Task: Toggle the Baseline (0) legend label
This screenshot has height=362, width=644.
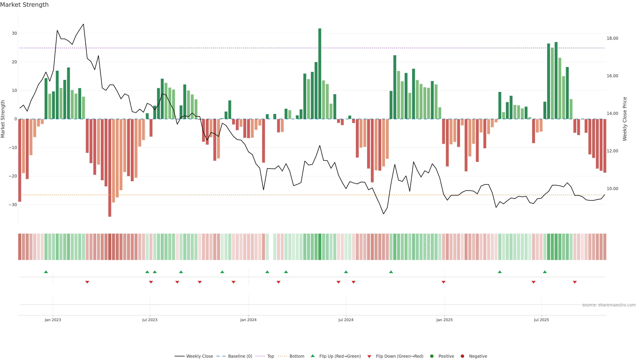Action: (240, 356)
